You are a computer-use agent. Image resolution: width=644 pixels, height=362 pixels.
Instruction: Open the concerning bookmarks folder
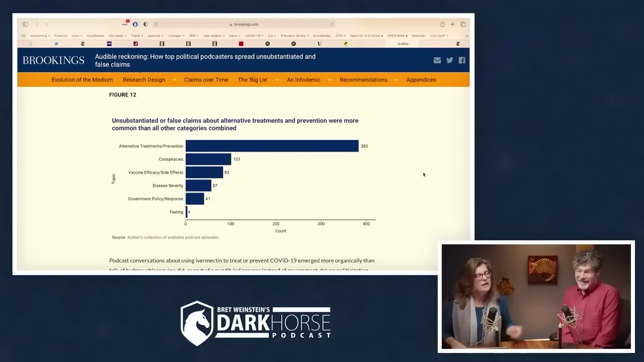pos(40,36)
